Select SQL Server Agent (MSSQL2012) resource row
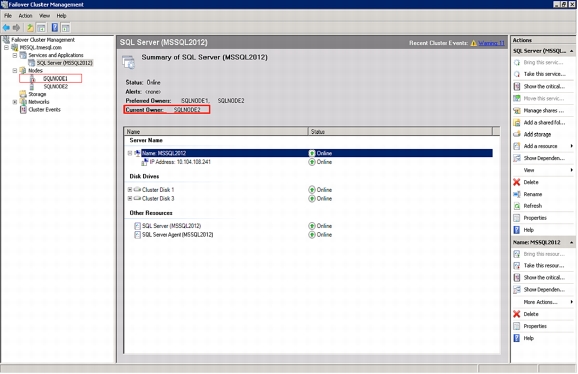The width and height of the screenshot is (578, 374). [178, 234]
